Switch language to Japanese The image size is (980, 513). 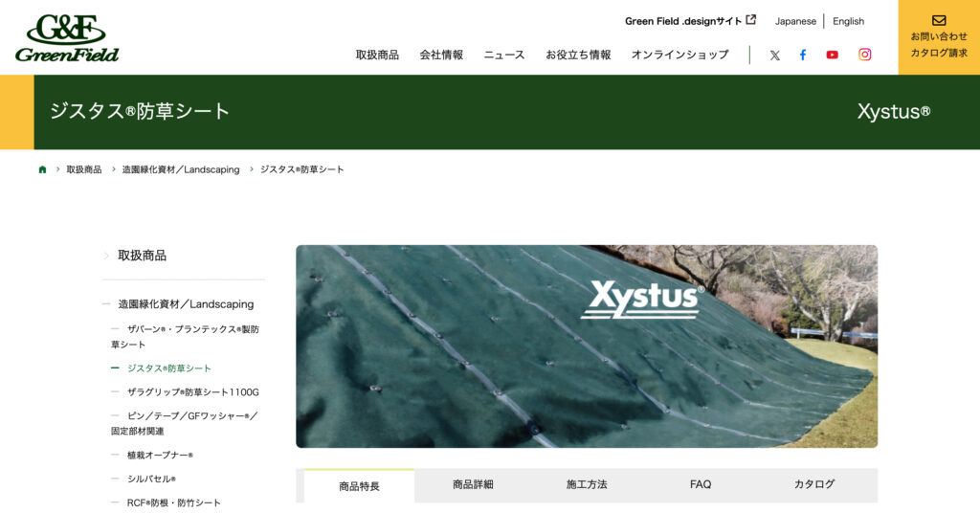(795, 21)
